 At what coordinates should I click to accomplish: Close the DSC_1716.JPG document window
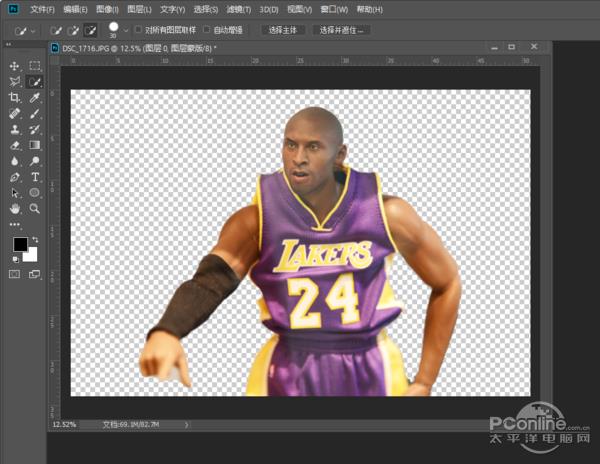coord(534,47)
